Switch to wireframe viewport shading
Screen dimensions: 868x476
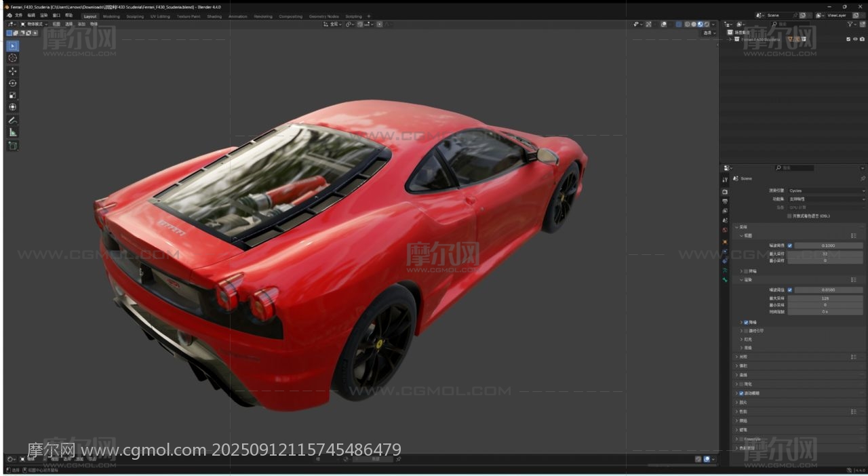point(687,24)
